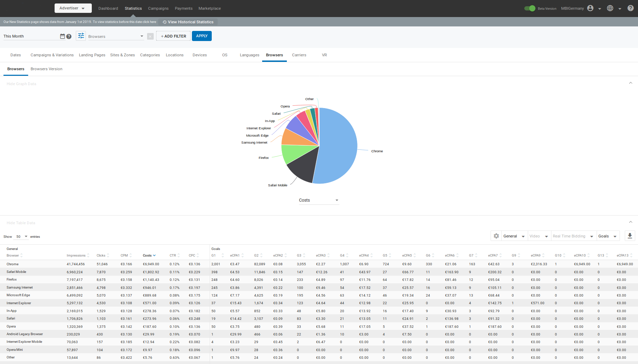
Task: Open the Costs graph metric dropdown
Action: (318, 200)
